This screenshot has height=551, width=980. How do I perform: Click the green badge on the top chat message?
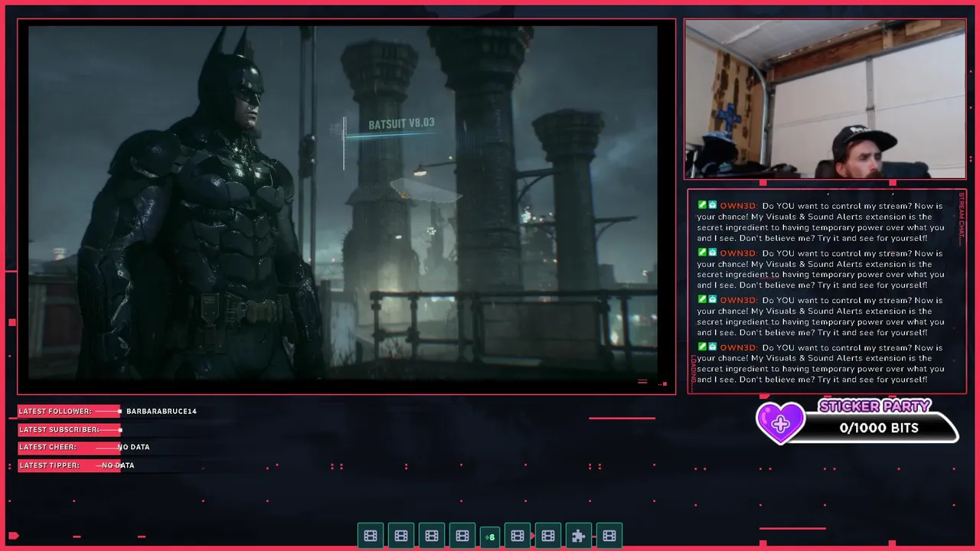(702, 205)
